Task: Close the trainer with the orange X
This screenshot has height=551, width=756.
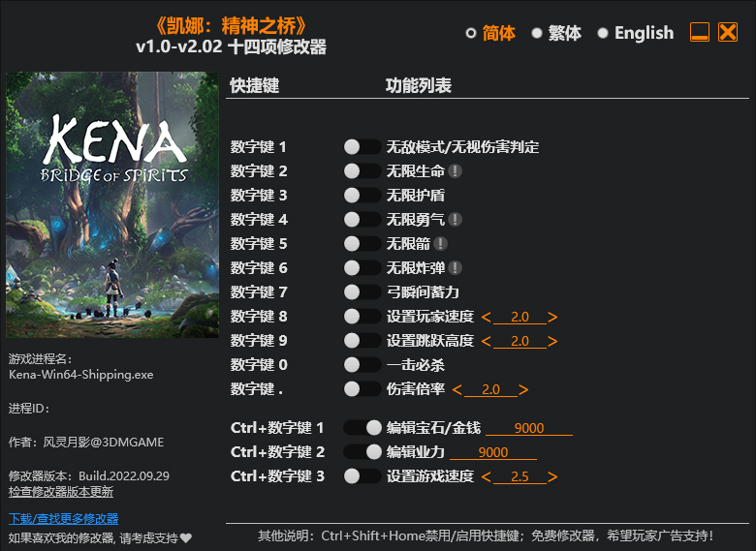Action: tap(728, 32)
